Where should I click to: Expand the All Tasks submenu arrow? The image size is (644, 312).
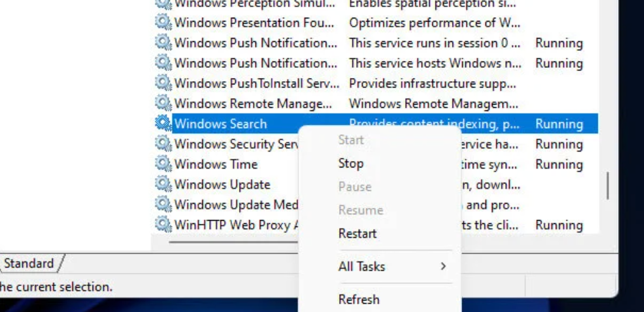tap(443, 266)
